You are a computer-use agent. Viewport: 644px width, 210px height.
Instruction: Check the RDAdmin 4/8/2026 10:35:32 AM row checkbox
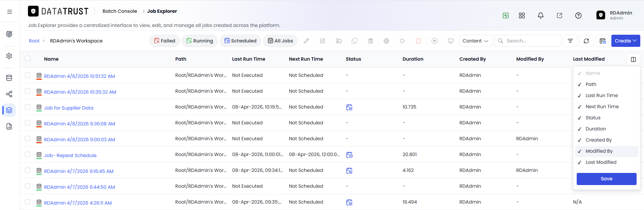click(28, 91)
